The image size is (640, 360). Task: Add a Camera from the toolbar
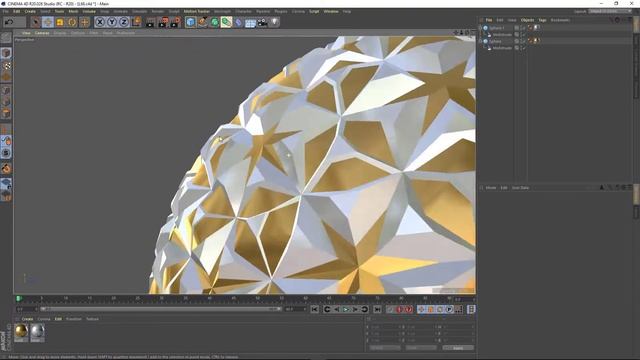click(262, 22)
